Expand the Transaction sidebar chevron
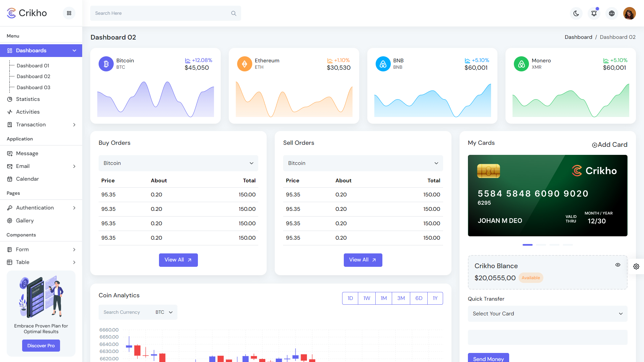 tap(74, 125)
